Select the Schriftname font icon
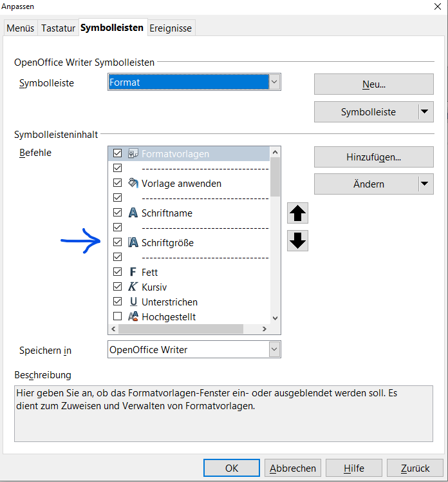This screenshot has height=482, width=448. pyautogui.click(x=133, y=213)
